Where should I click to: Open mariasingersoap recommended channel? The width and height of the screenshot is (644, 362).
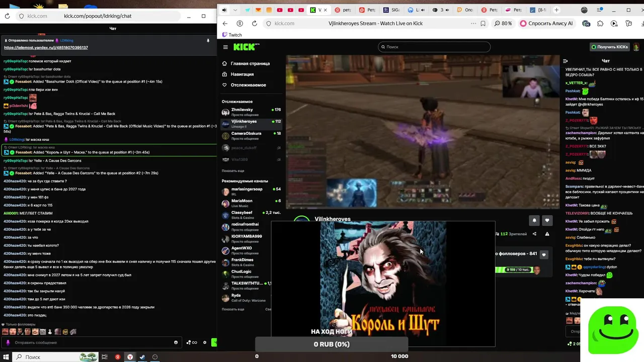(251, 192)
